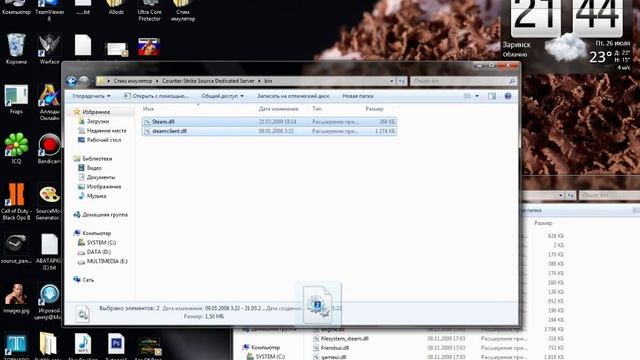Open the Fraps desktop shortcut
Image resolution: width=640 pixels, height=360 pixels.
[x=16, y=99]
